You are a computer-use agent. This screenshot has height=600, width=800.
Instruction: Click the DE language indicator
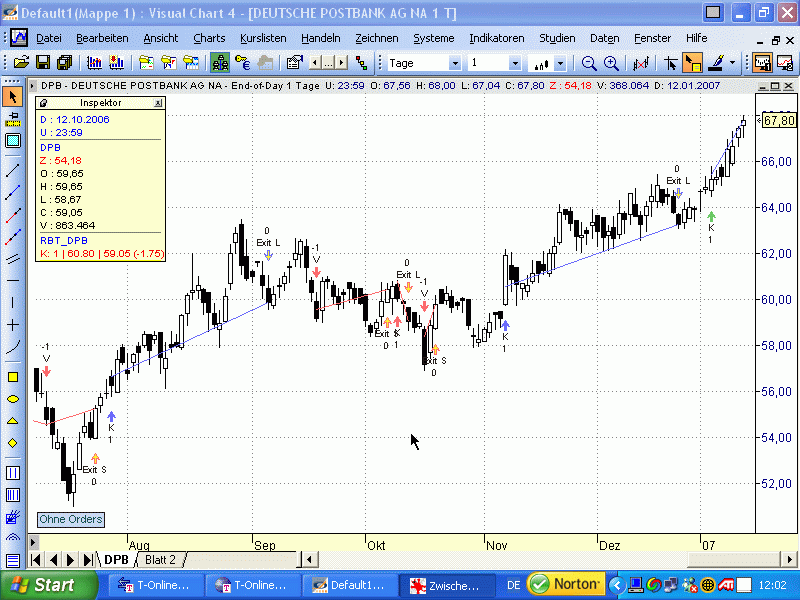[x=513, y=585]
